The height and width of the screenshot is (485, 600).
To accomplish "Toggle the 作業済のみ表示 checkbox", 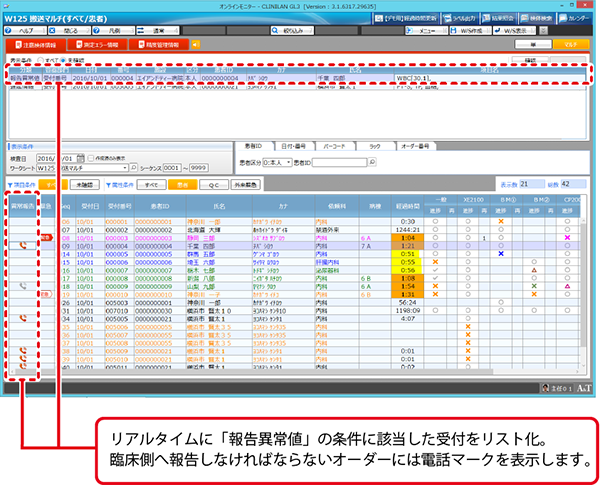I will pos(90,158).
